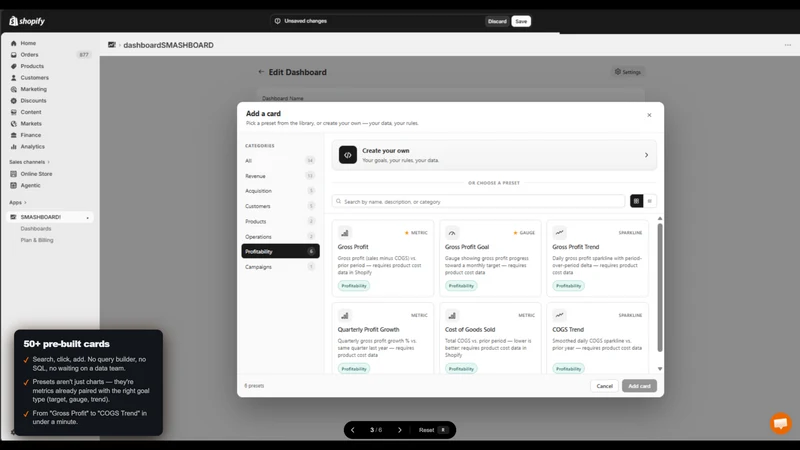Open dashboard Settings
This screenshot has width=800, height=450.
pyautogui.click(x=628, y=72)
